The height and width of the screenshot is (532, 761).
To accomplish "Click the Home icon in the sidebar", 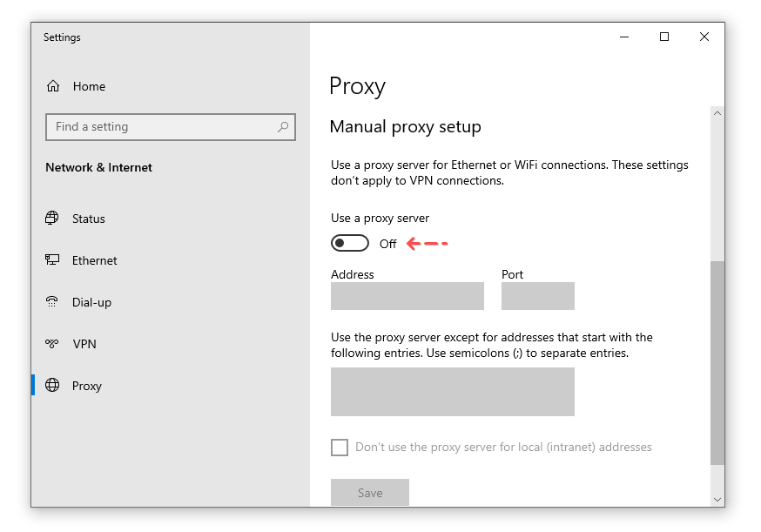I will coord(54,86).
